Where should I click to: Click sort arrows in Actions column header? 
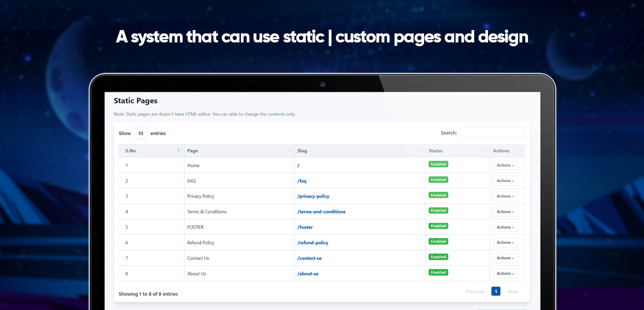coord(520,151)
